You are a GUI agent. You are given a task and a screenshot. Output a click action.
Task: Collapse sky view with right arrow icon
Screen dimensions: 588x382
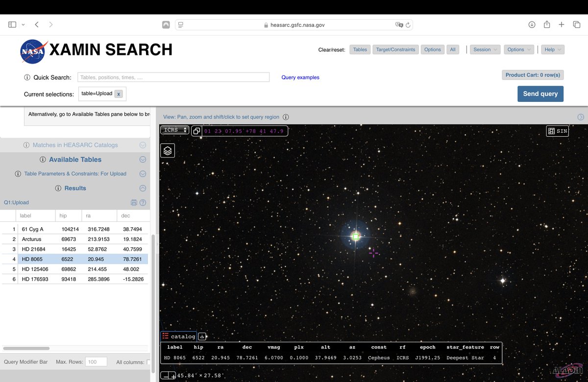point(581,117)
